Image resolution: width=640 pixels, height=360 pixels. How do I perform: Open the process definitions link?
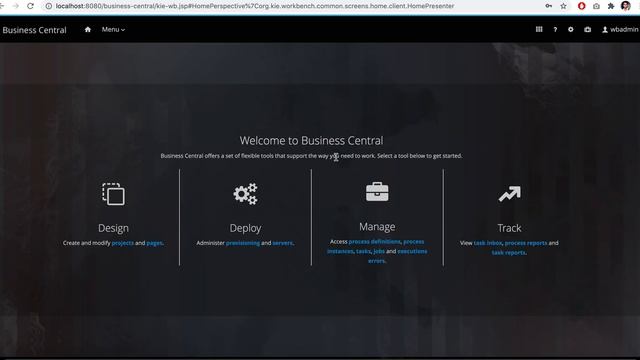(374, 242)
